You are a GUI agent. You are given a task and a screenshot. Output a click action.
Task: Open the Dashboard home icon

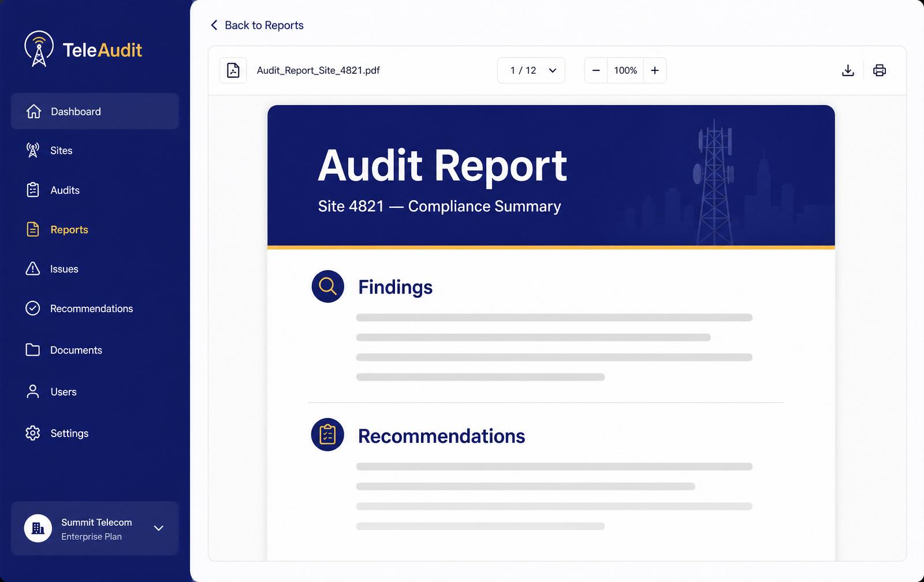coord(33,111)
